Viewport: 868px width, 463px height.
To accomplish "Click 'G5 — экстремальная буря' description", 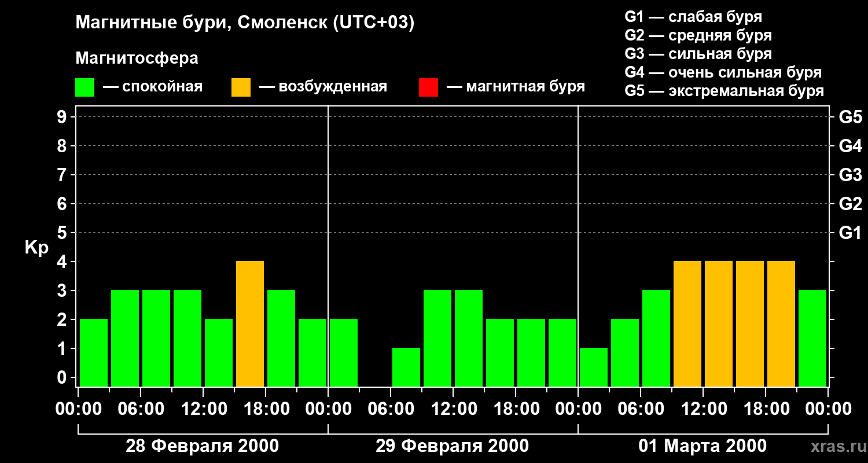I will point(724,91).
